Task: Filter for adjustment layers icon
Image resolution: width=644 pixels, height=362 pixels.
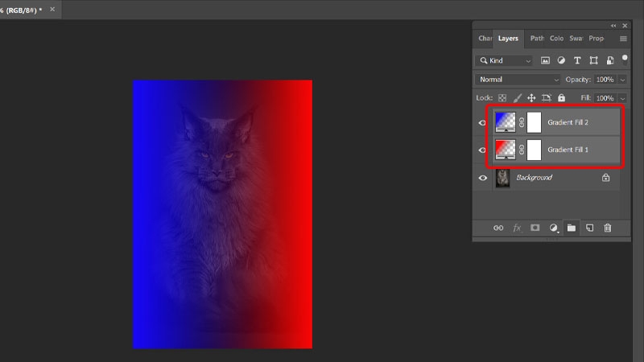Action: (561, 61)
